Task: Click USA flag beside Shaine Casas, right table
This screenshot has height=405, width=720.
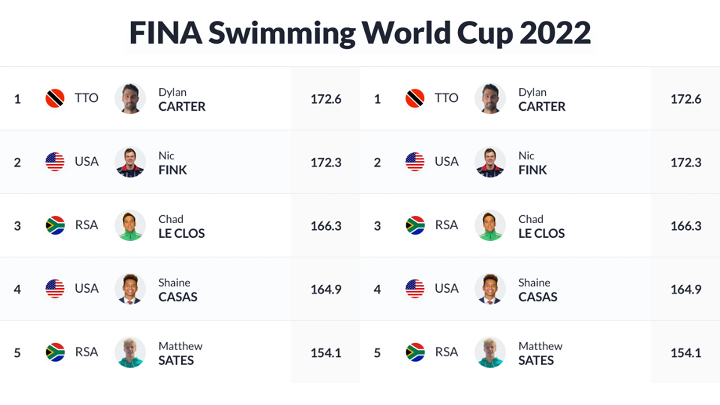Action: 415,289
